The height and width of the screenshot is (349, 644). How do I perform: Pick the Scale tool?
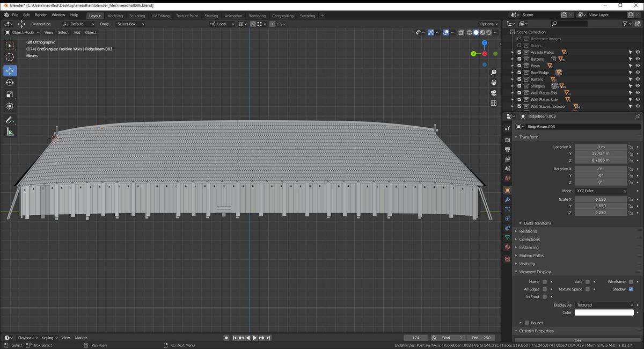(x=10, y=94)
